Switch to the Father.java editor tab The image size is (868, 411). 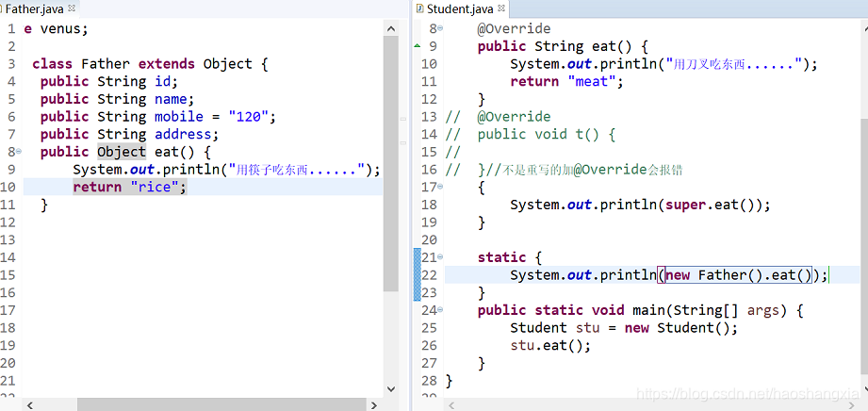pos(34,8)
